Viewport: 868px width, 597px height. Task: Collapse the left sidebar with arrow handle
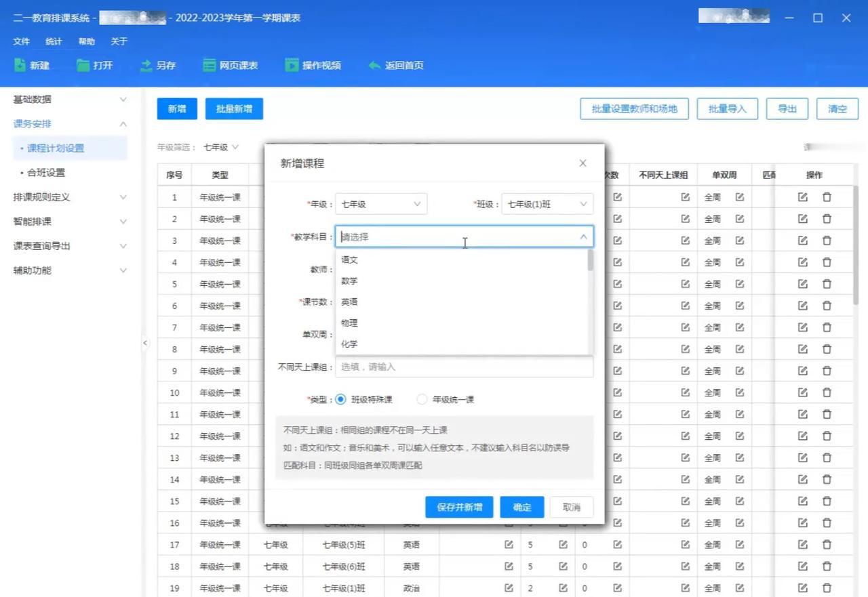(x=145, y=343)
